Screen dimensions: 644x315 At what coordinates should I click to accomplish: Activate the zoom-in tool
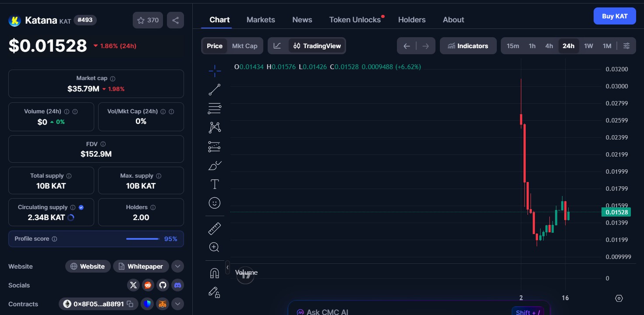click(214, 247)
